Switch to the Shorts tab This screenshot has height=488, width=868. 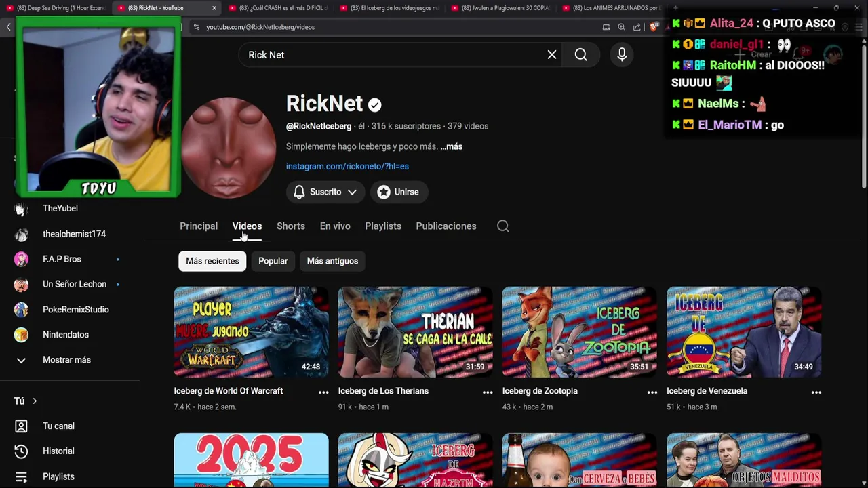pyautogui.click(x=291, y=226)
